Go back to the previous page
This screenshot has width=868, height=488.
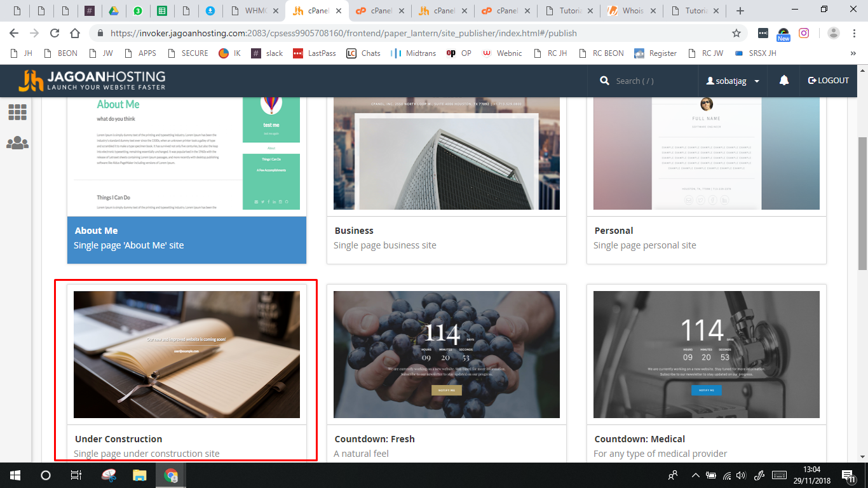[14, 34]
